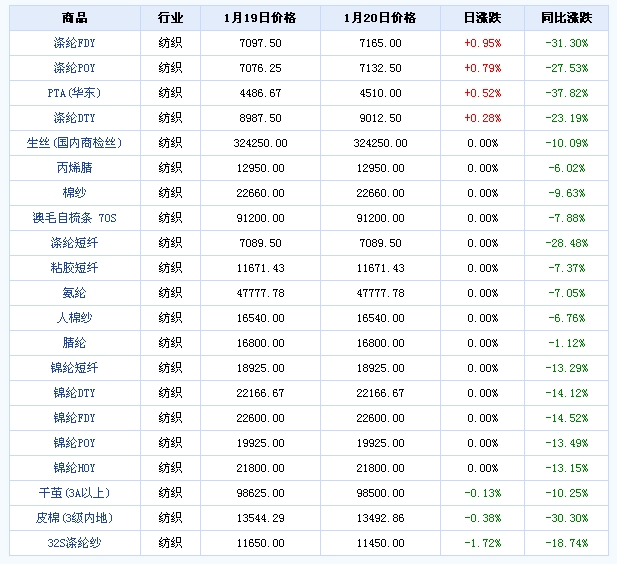Open the 涤纶FDY commodity link
This screenshot has width=617, height=564.
click(74, 43)
